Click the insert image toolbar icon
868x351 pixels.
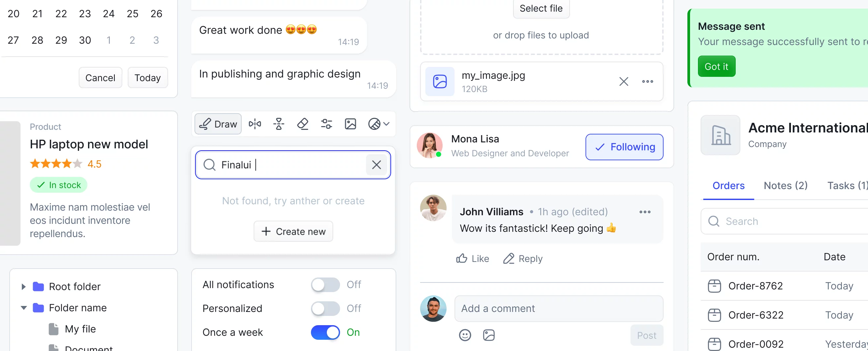click(x=350, y=124)
